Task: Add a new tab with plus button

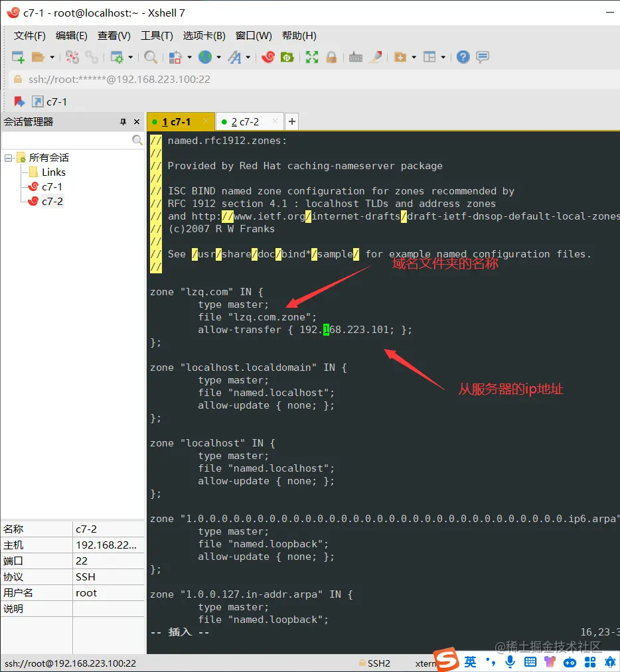Action: pos(292,121)
